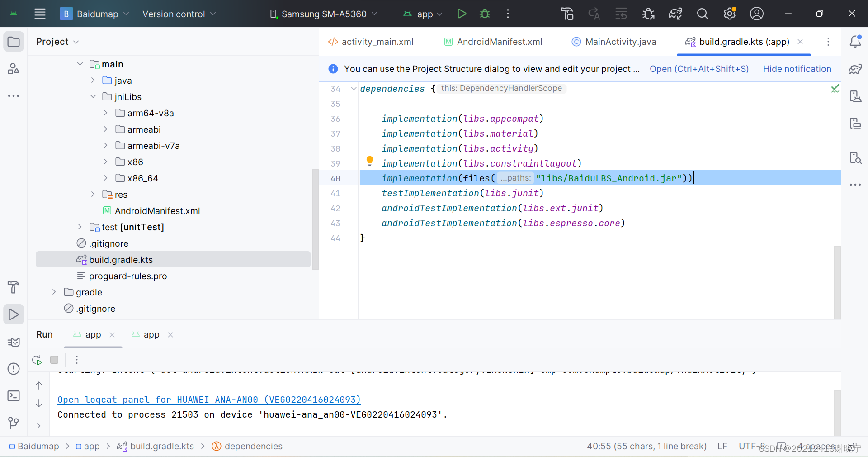Collapse the main folder

coord(80,64)
